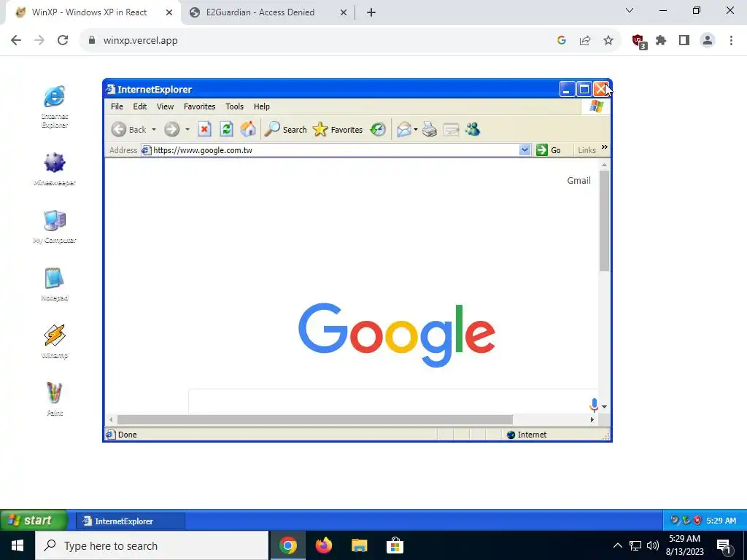
Task: Expand Links toolbar chevron
Action: click(605, 147)
